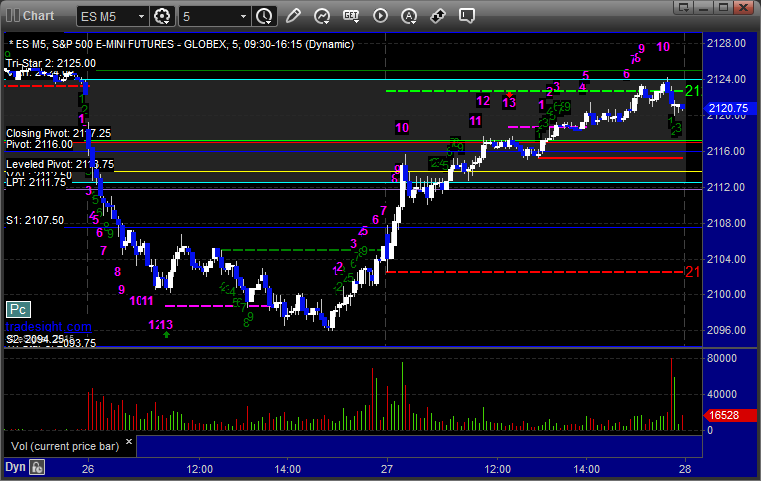Click 2104.00 on the price axis
Screen dimensions: 761x481
(727, 259)
